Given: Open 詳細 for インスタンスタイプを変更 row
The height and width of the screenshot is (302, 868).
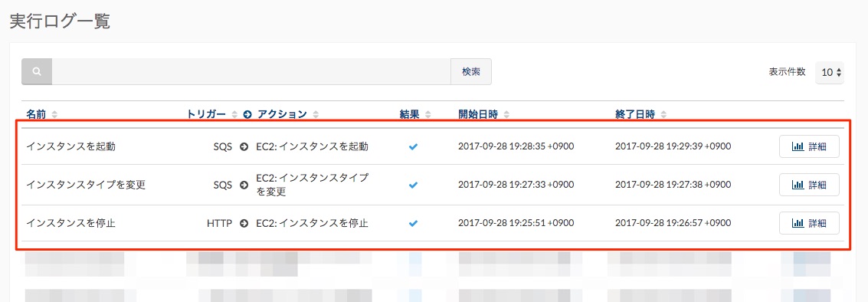Looking at the screenshot, I should 809,185.
